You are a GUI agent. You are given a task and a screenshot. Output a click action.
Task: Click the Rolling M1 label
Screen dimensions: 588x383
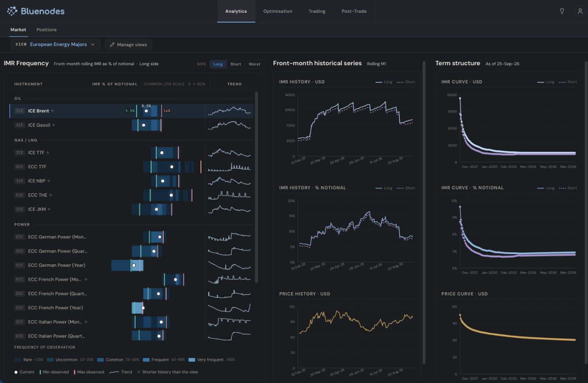tap(377, 64)
